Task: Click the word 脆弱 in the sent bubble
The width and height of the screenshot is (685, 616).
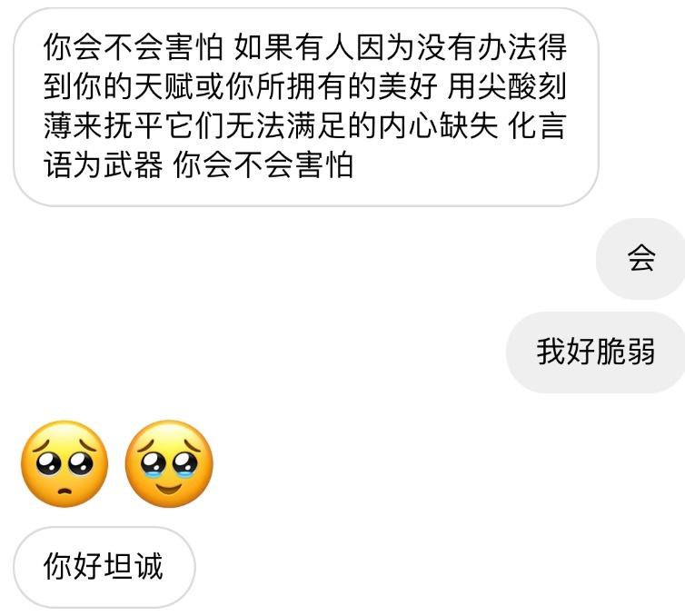Action: tap(626, 353)
